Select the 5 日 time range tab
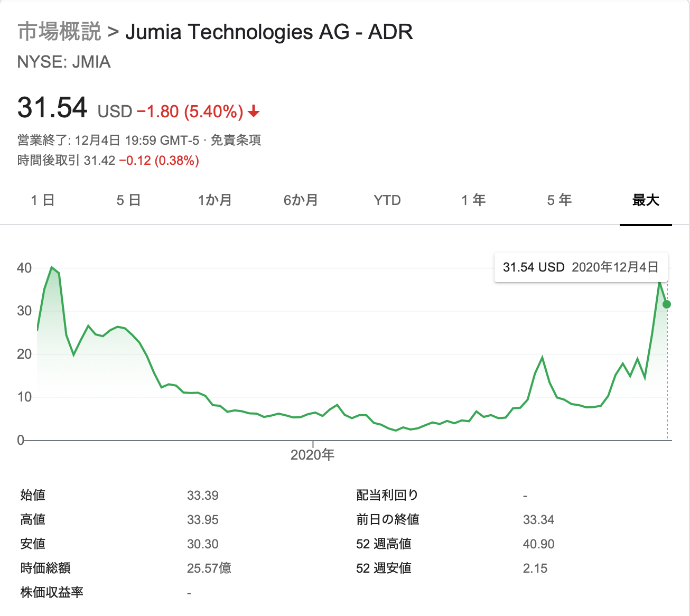The image size is (690, 616). click(128, 200)
